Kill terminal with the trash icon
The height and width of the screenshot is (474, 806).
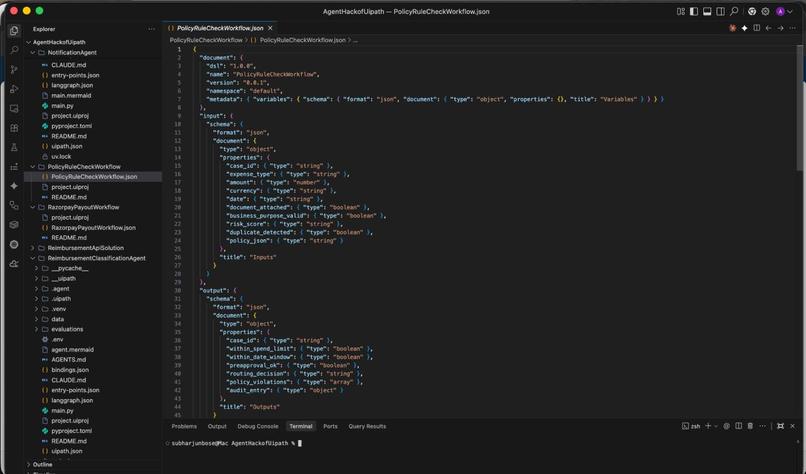(750, 426)
